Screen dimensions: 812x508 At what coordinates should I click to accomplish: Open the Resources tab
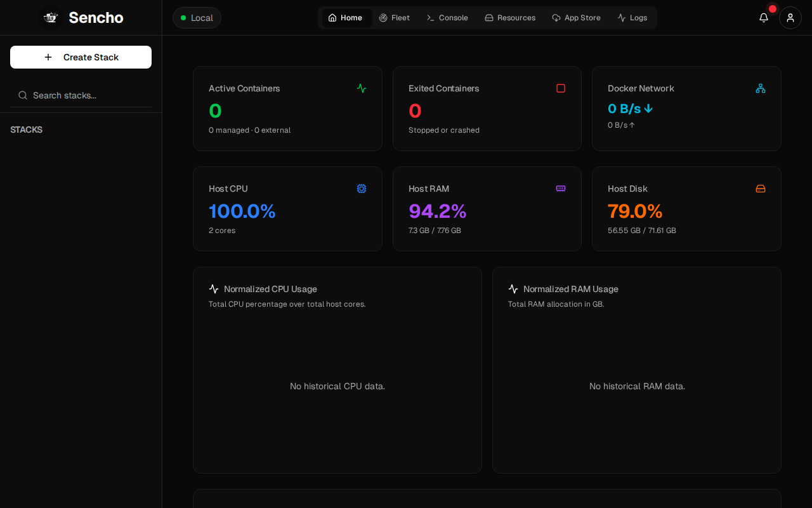(510, 18)
